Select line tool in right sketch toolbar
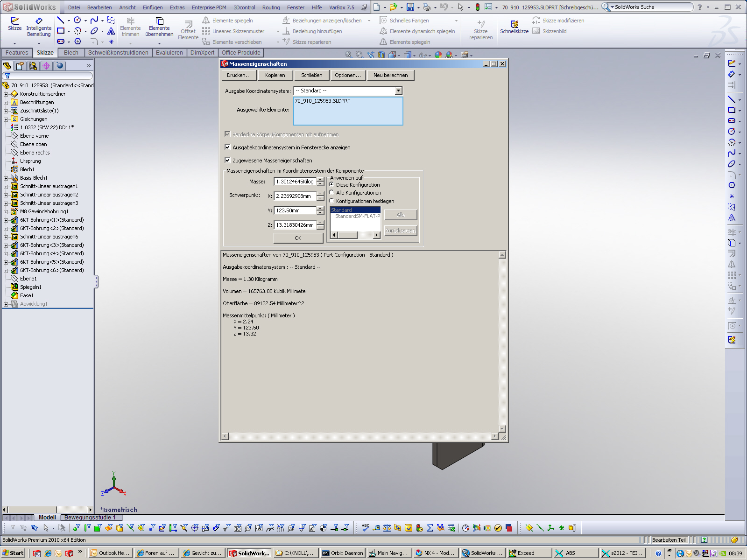Viewport: 747px width, 560px height. pyautogui.click(x=732, y=99)
